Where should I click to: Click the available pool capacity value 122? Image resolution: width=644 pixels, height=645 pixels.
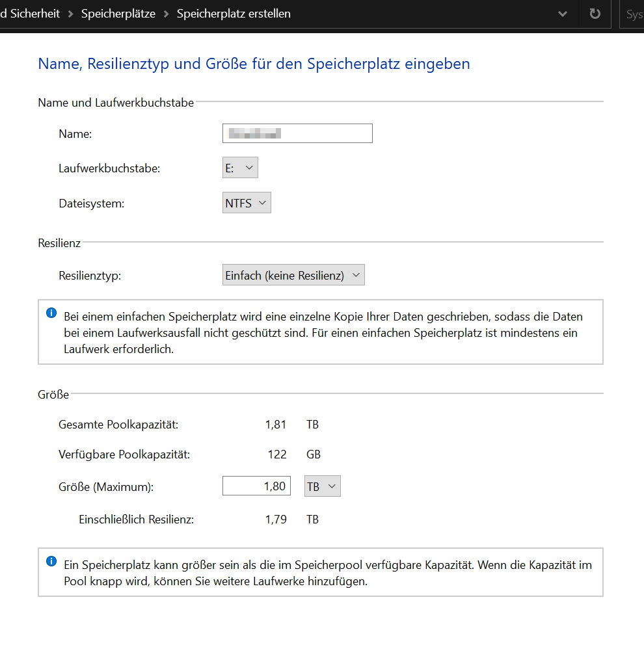pyautogui.click(x=277, y=454)
